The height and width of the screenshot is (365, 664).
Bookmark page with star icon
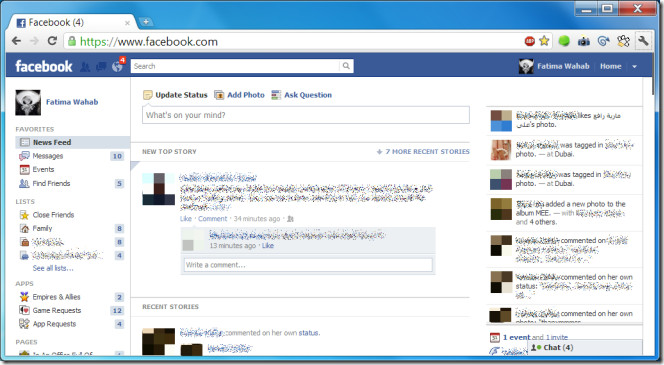pos(544,41)
